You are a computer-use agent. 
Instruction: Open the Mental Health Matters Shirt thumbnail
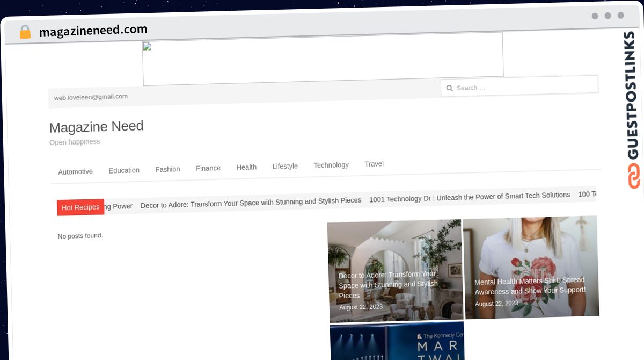coord(531,267)
